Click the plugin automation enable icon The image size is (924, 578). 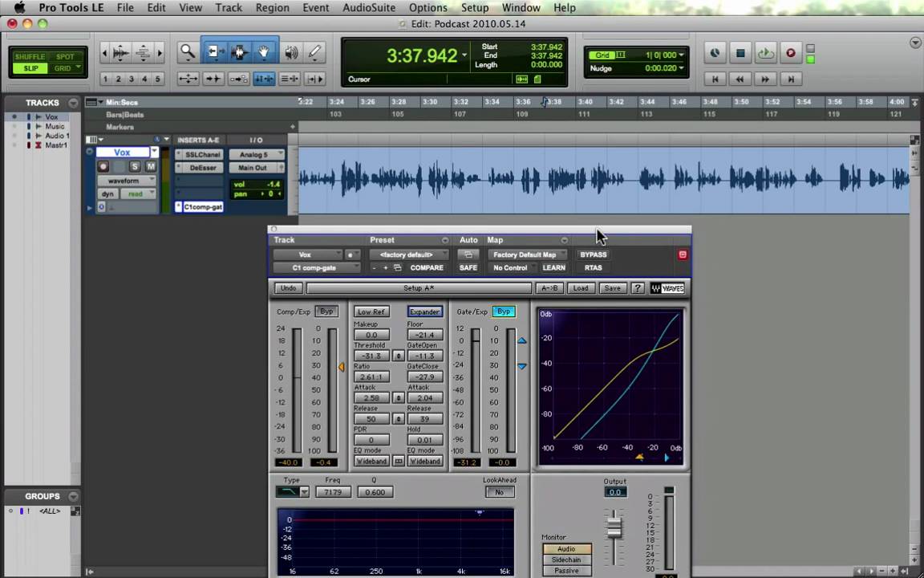click(x=468, y=254)
